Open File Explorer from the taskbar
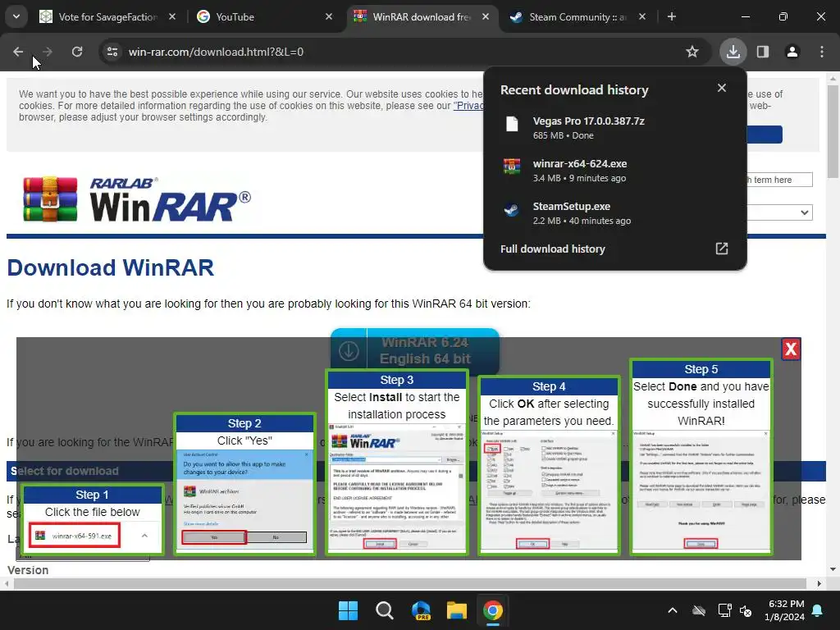 pos(457,610)
